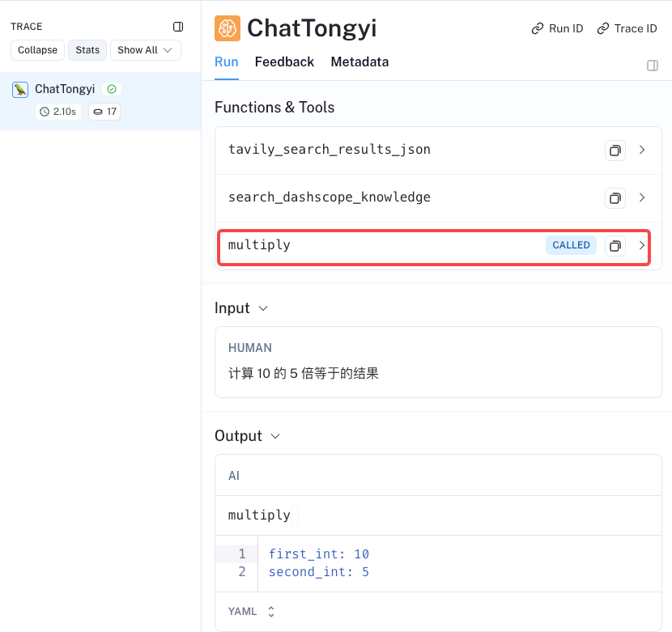Copy the Run ID link
This screenshot has height=632, width=672.
pyautogui.click(x=557, y=28)
